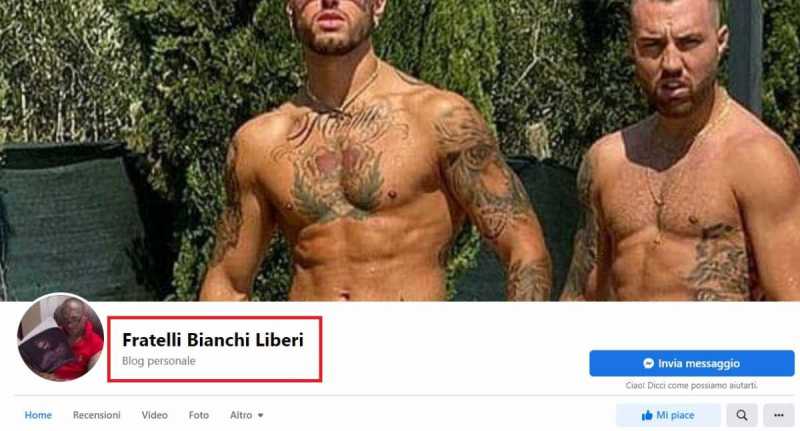This screenshot has width=800, height=431.
Task: Open the Recensioni tab
Action: pyautogui.click(x=96, y=415)
